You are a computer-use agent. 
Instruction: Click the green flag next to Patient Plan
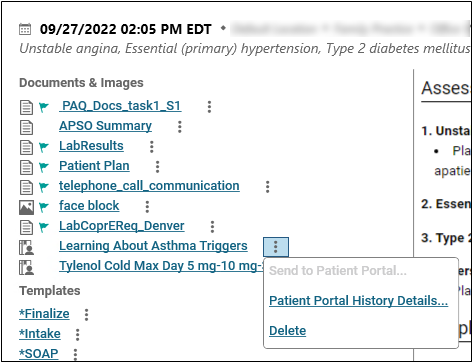point(44,167)
